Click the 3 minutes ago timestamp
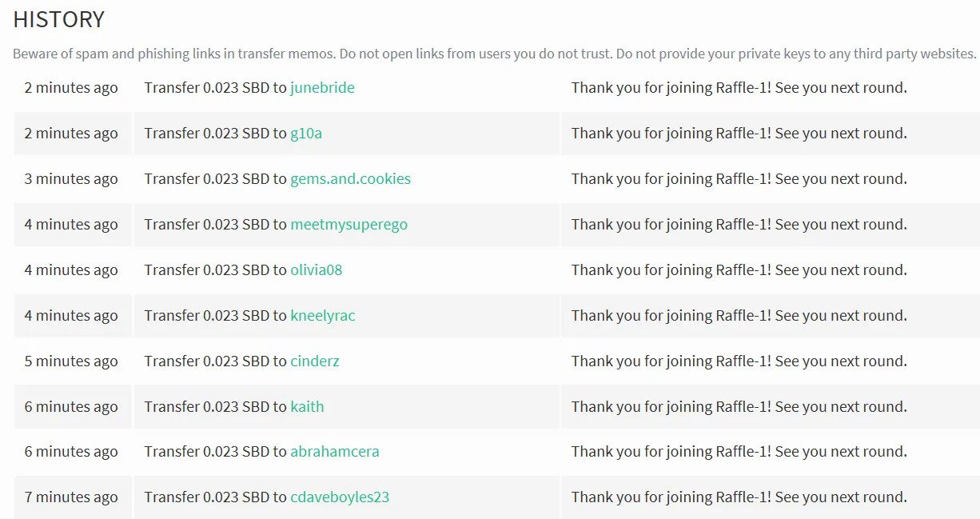This screenshot has height=519, width=980. tap(71, 179)
